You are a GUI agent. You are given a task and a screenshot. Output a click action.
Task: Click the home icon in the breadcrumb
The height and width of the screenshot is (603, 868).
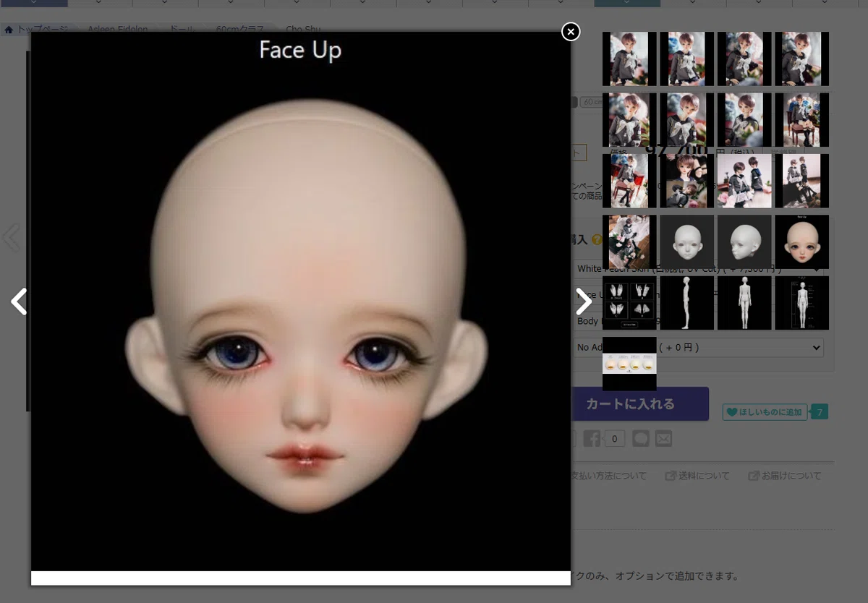(x=9, y=30)
